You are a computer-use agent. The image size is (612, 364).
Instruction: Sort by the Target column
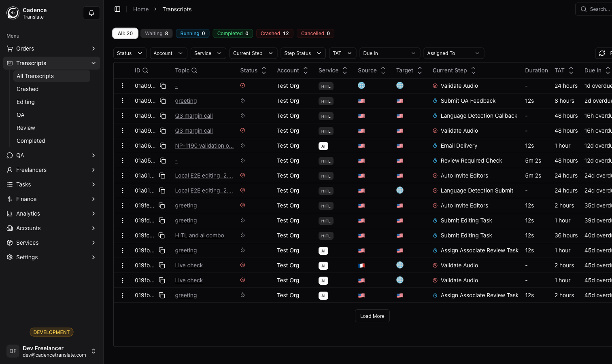coord(409,70)
